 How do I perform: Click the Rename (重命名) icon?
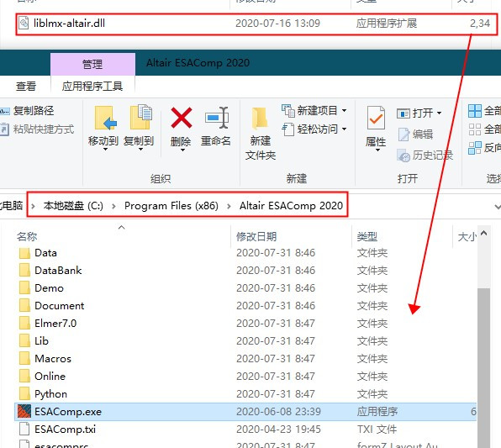coord(217,118)
